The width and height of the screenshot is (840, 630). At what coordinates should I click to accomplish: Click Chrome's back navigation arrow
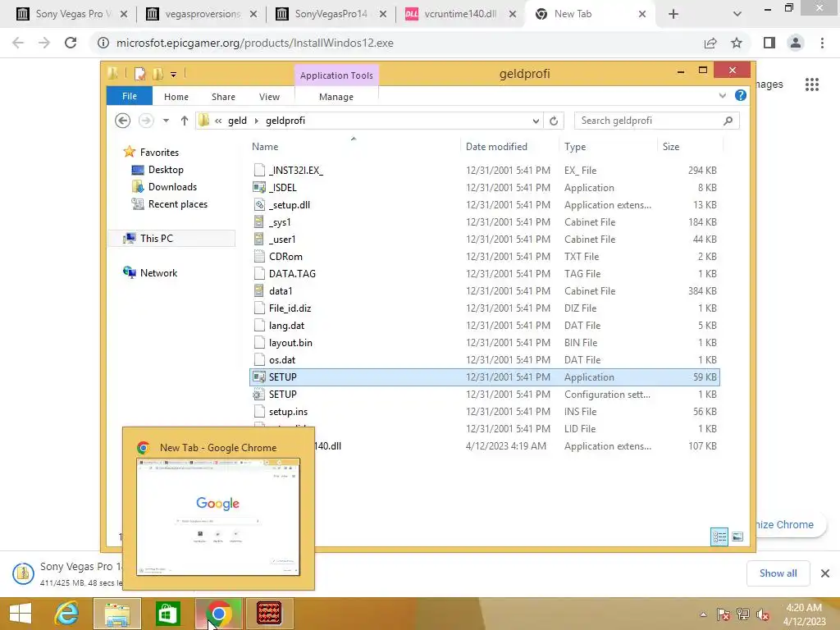[x=18, y=43]
